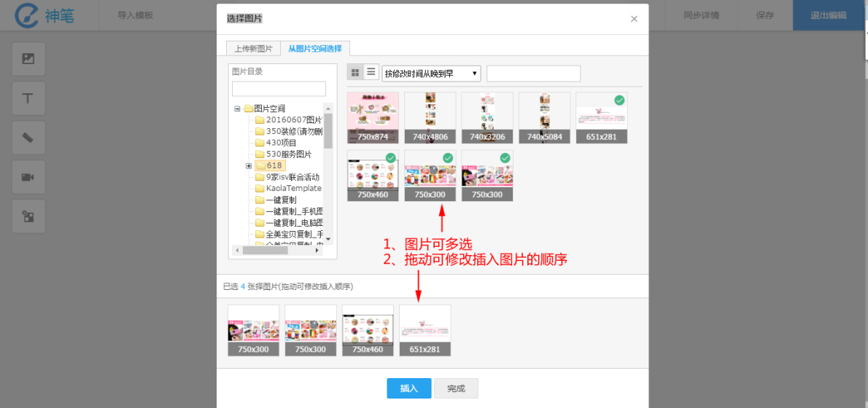Deselect the 750x460 image via its green checkmark
The height and width of the screenshot is (408, 868).
[x=391, y=158]
